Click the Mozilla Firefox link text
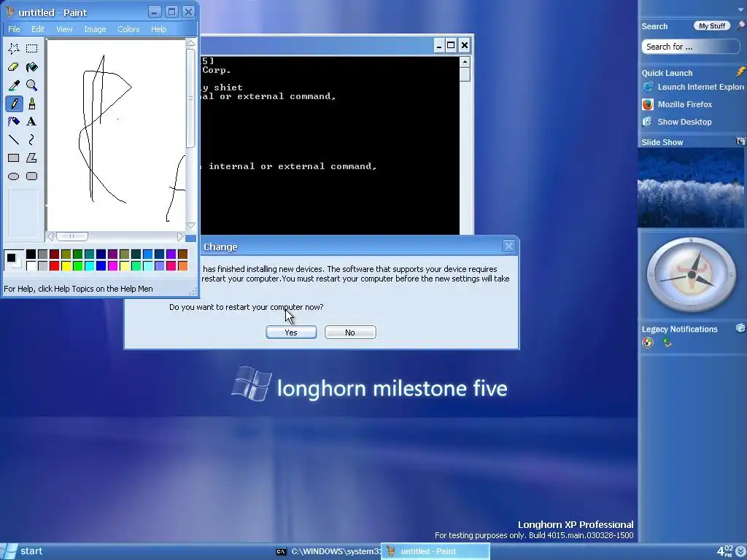 (x=684, y=104)
